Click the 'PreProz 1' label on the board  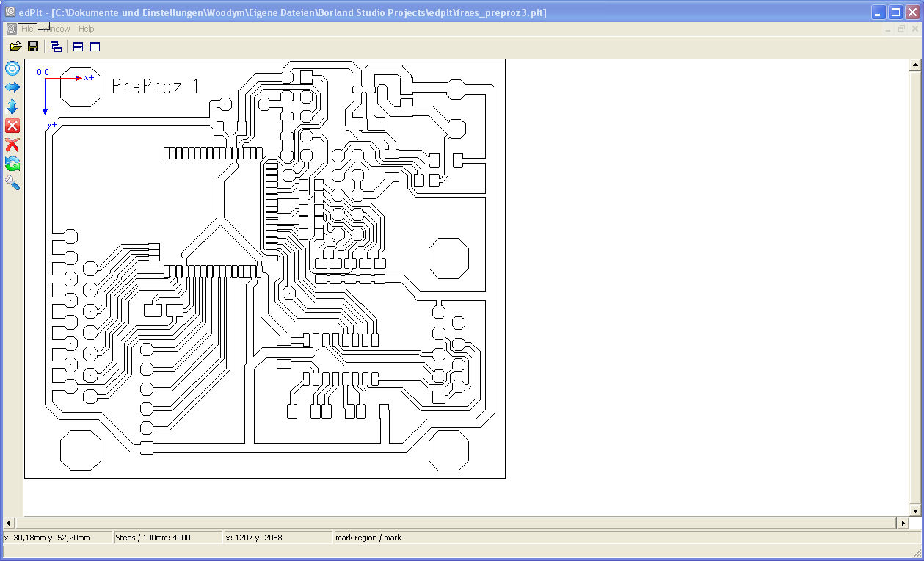156,86
